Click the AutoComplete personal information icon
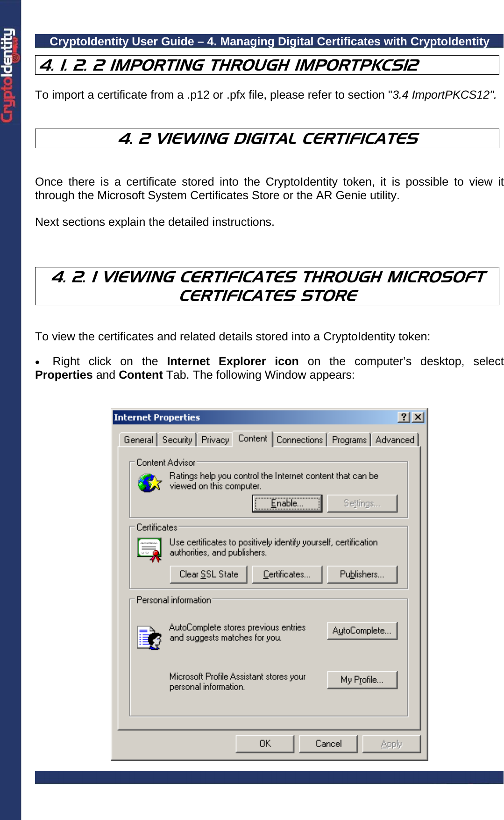The width and height of the screenshot is (504, 820). click(149, 638)
